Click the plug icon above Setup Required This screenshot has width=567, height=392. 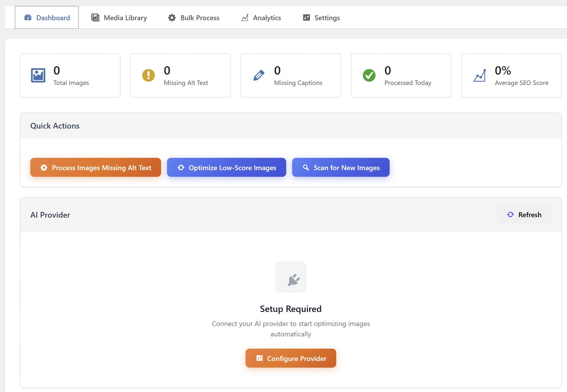(291, 277)
